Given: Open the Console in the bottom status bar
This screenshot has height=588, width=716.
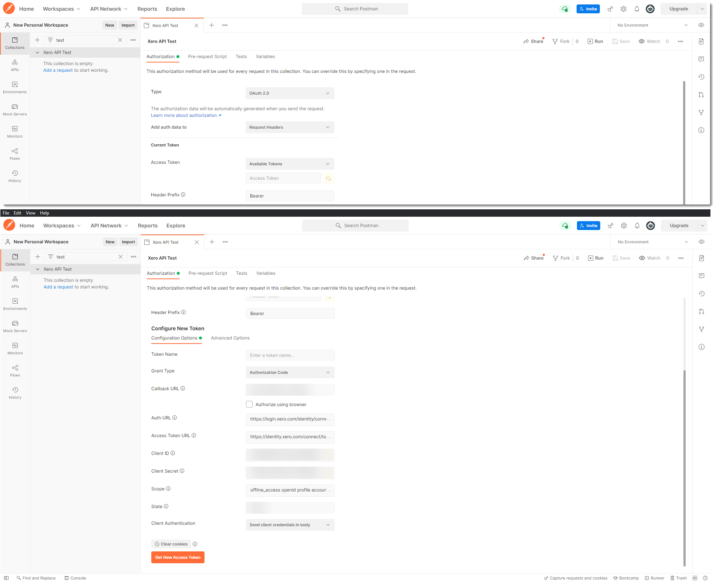Looking at the screenshot, I should [75, 578].
